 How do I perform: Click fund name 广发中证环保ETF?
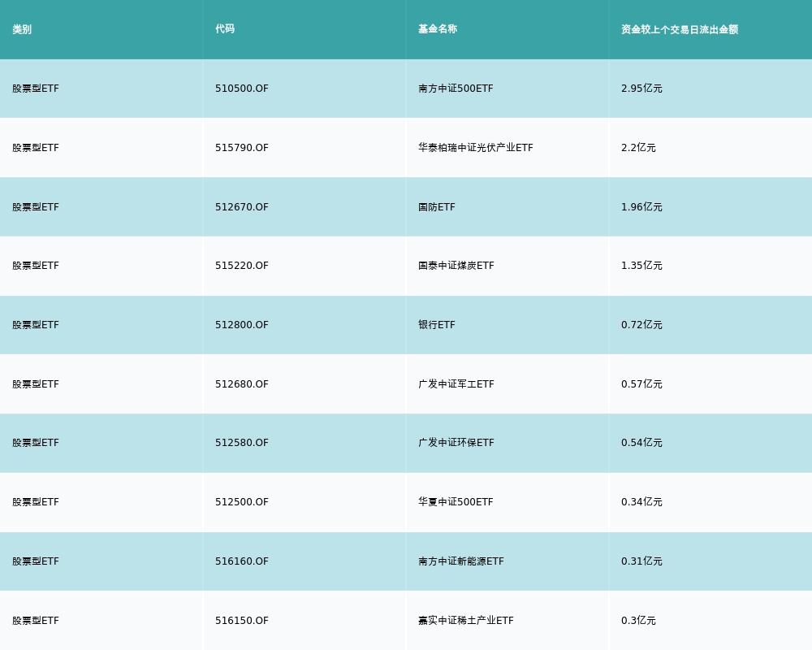pos(456,443)
